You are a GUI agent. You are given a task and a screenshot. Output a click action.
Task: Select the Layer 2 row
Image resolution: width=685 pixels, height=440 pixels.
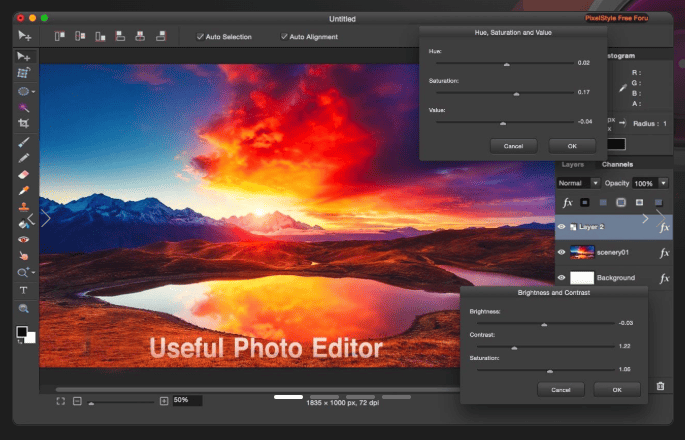tap(613, 227)
